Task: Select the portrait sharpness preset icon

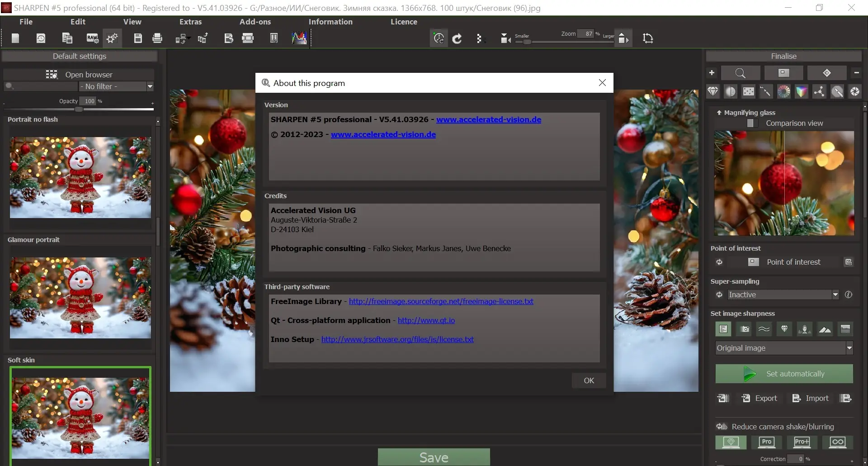Action: coord(804,329)
